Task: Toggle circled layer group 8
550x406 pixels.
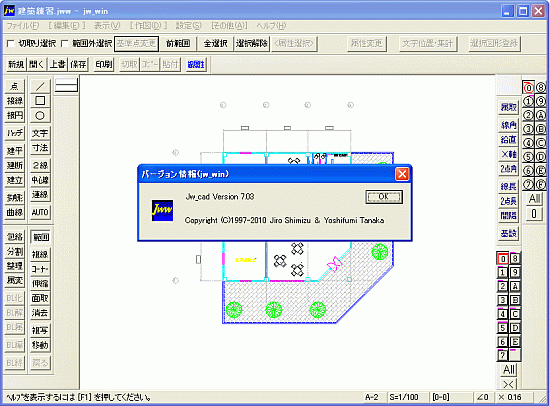Action: tap(541, 87)
